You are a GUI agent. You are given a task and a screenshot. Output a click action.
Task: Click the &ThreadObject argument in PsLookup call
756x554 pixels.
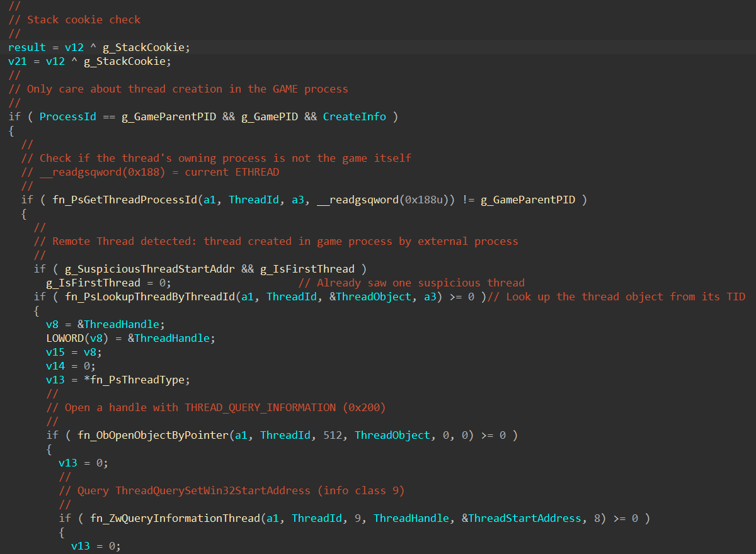pyautogui.click(x=370, y=297)
